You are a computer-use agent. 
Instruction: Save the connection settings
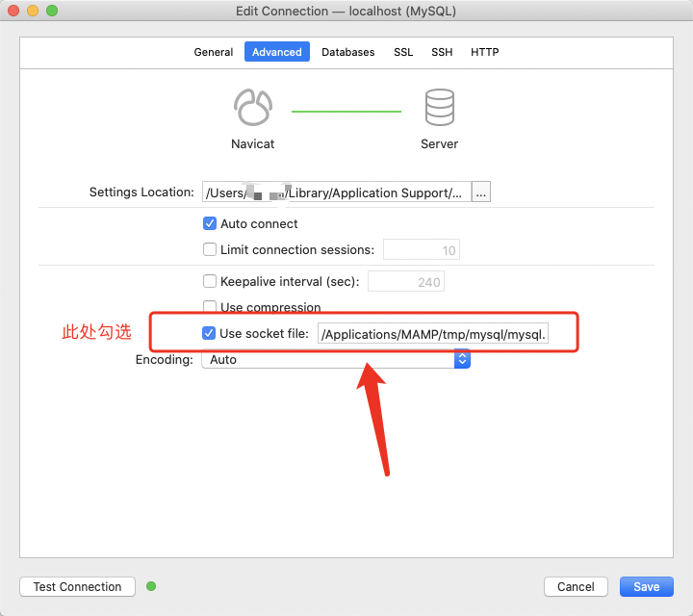[646, 586]
